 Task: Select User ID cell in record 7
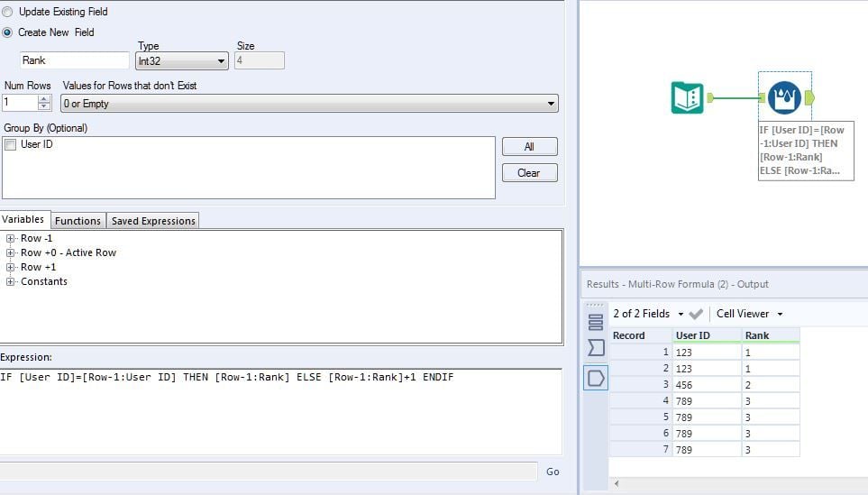tap(707, 450)
